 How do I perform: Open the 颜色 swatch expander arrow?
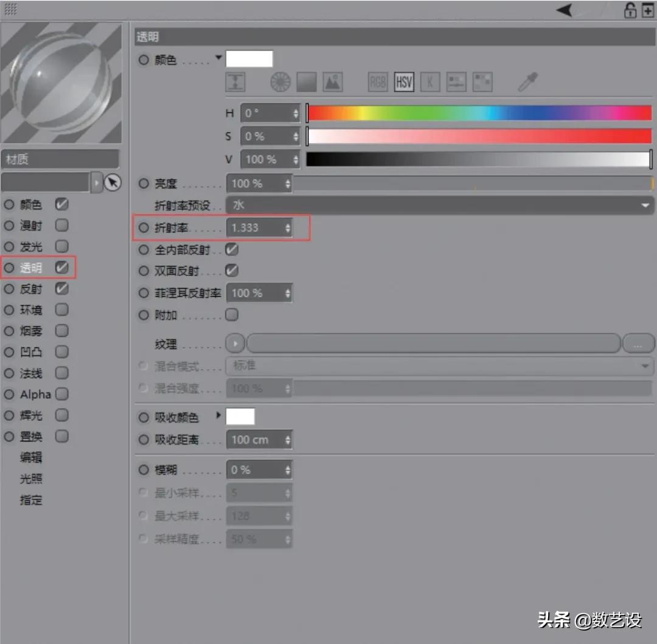coord(218,58)
